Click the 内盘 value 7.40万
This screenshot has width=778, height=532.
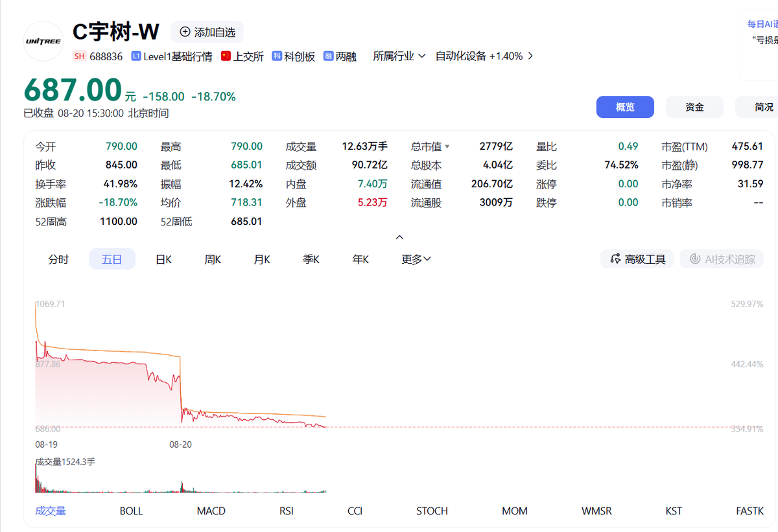373,184
